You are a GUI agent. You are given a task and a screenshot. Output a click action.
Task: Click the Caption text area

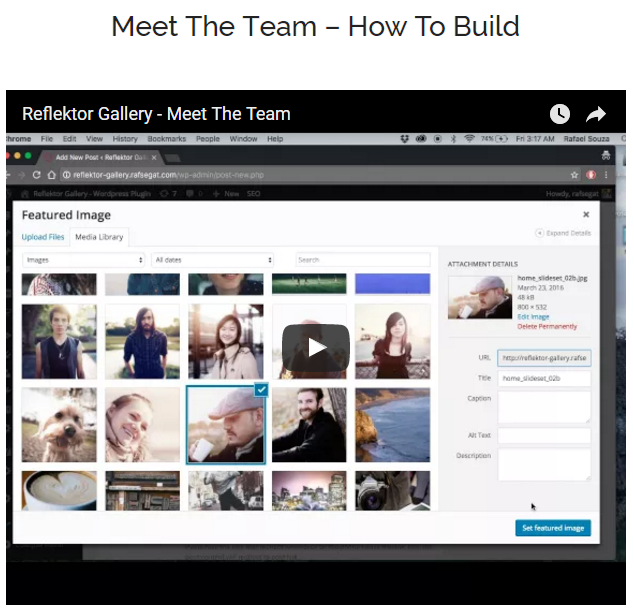tap(544, 407)
